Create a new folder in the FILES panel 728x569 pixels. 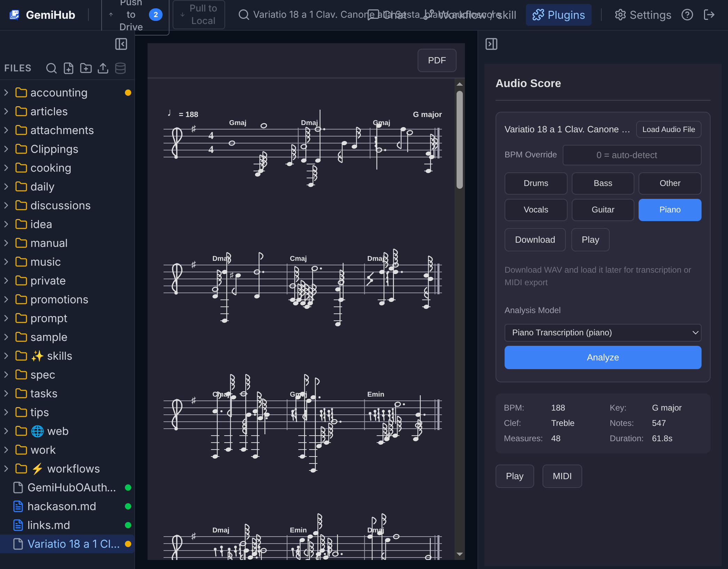[x=86, y=68]
